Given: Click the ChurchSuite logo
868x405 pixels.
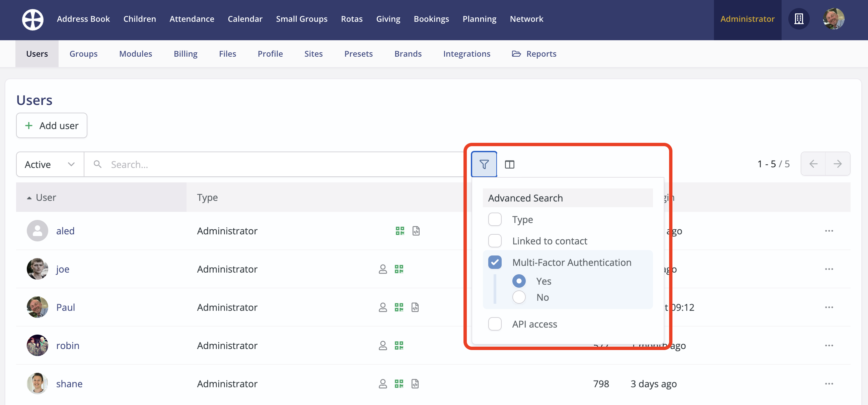Looking at the screenshot, I should pos(33,19).
